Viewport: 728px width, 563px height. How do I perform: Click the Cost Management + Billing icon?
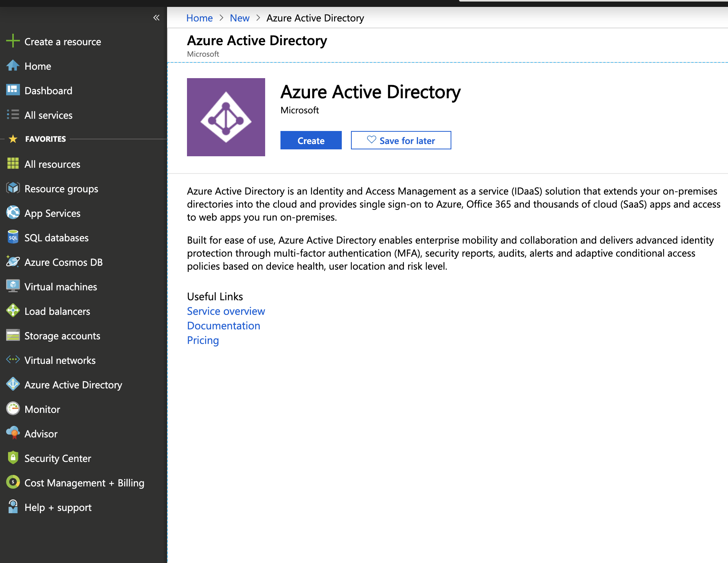(13, 482)
